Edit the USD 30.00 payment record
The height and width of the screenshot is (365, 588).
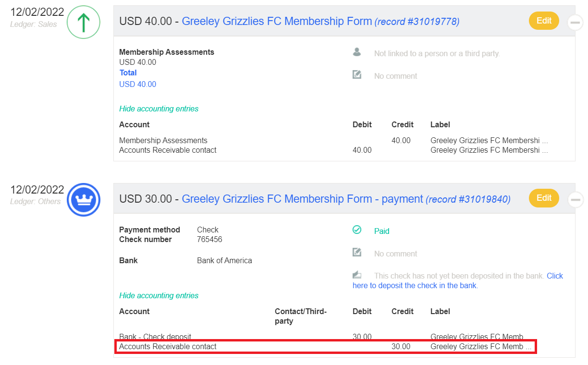click(544, 198)
